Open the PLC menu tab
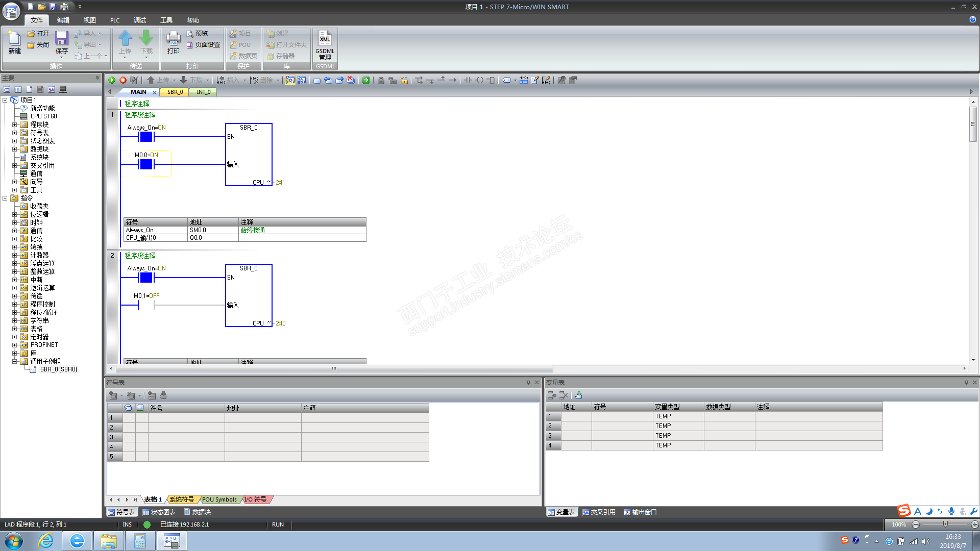The image size is (980, 551). tap(114, 20)
